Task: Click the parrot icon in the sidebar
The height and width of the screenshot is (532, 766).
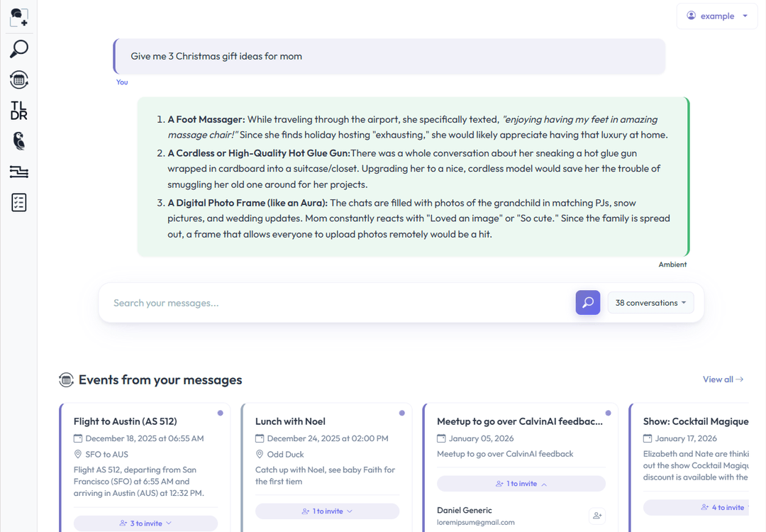Action: click(19, 140)
